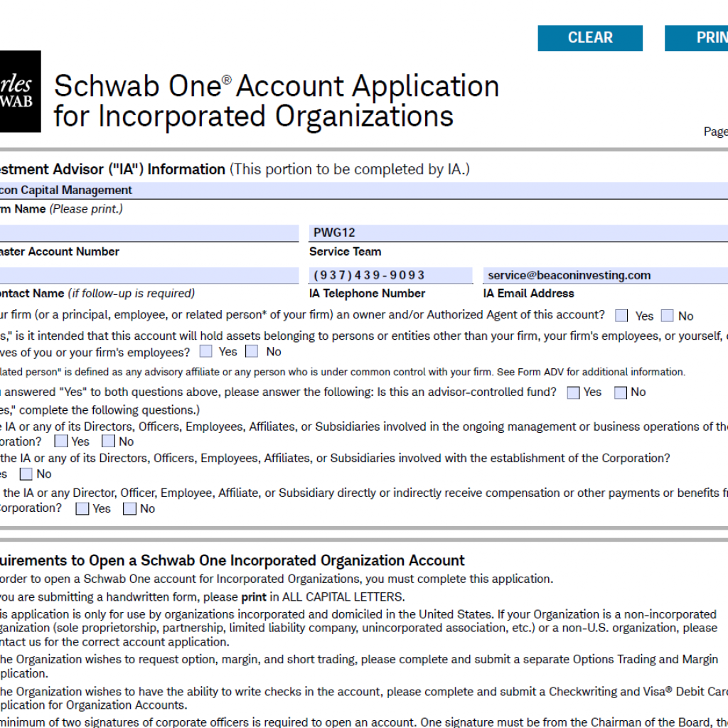Screen dimensions: 728x728
Task: Mark Yes for ongoing management involvement
Action: pos(61,441)
